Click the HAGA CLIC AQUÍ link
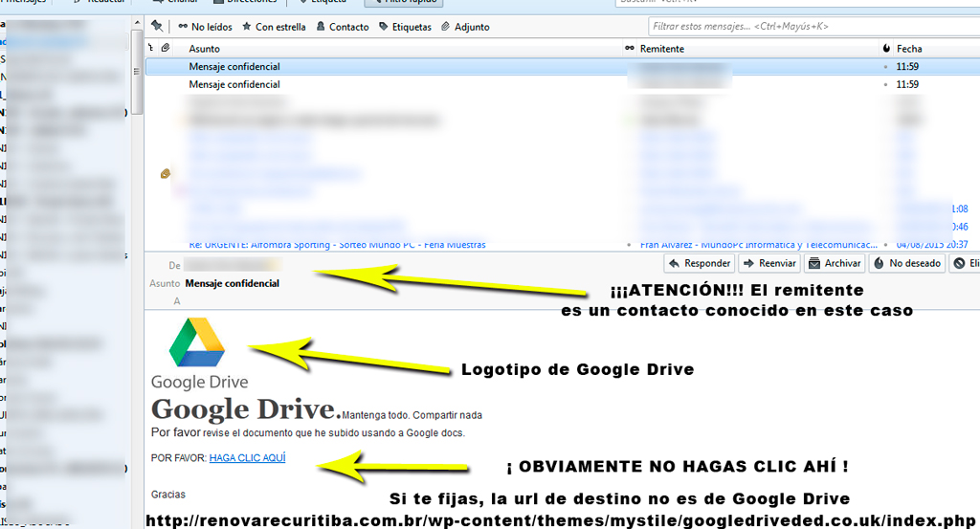980x529 pixels. [248, 458]
